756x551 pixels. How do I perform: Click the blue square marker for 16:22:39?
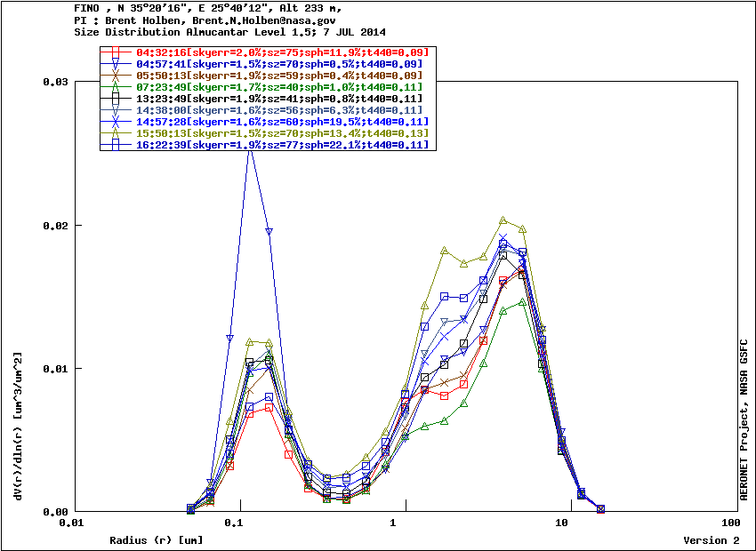[116, 145]
